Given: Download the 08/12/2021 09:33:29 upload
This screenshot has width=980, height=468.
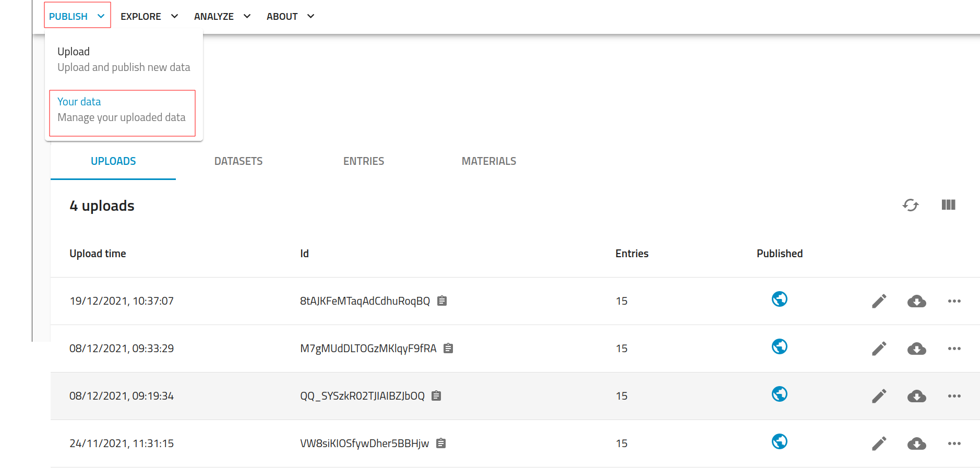Looking at the screenshot, I should (916, 349).
